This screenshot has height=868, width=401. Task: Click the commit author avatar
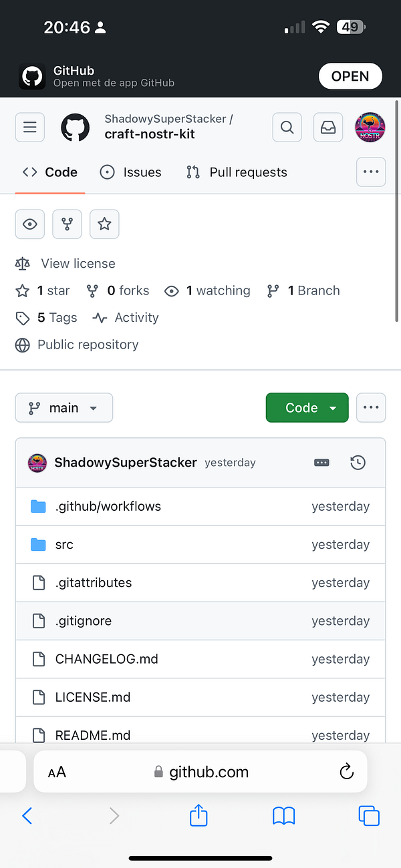point(37,463)
